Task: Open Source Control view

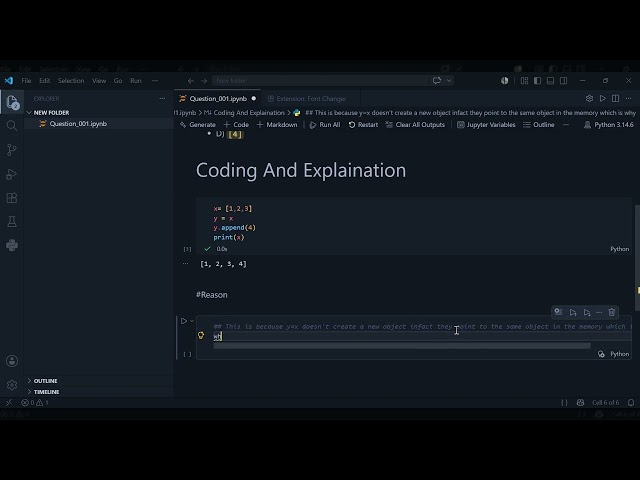Action: (x=12, y=150)
